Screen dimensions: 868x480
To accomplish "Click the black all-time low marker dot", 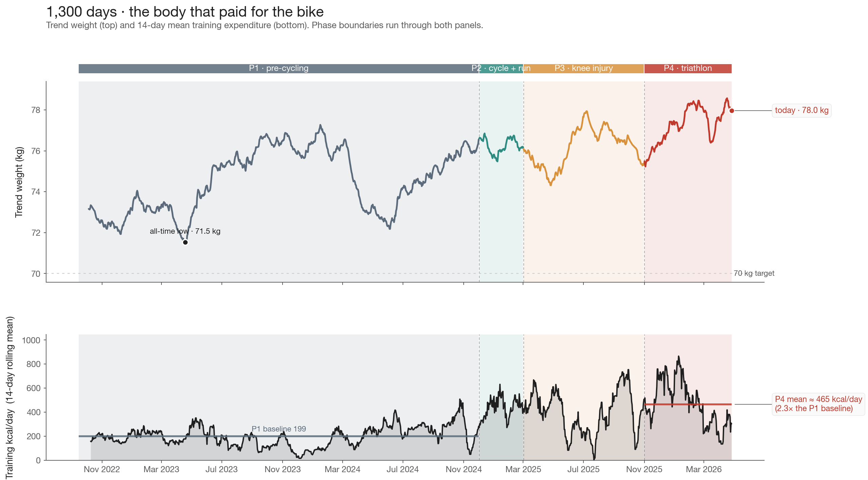I will pos(185,242).
